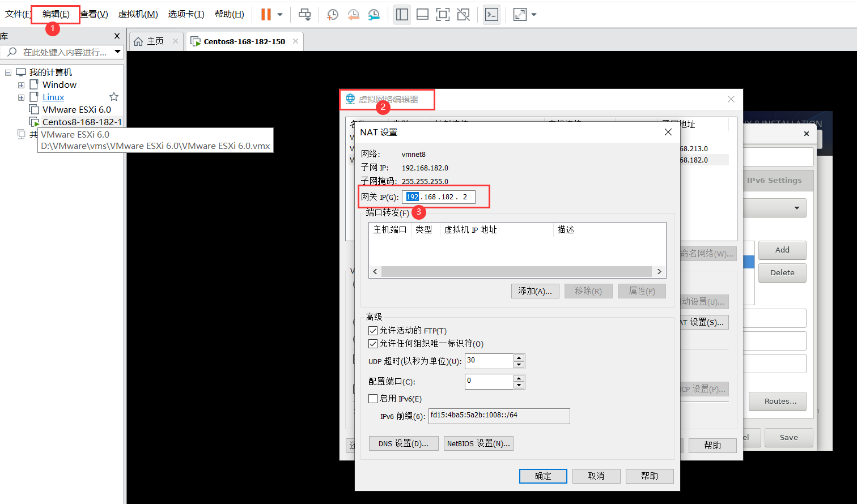Decrease the UDP 超时 value
857x504 pixels.
(519, 365)
